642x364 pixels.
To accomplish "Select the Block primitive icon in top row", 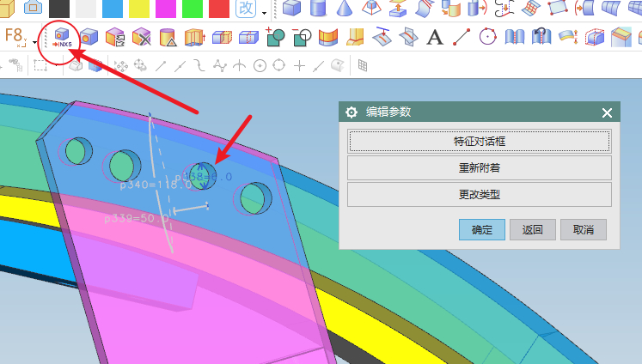I will click(x=291, y=8).
